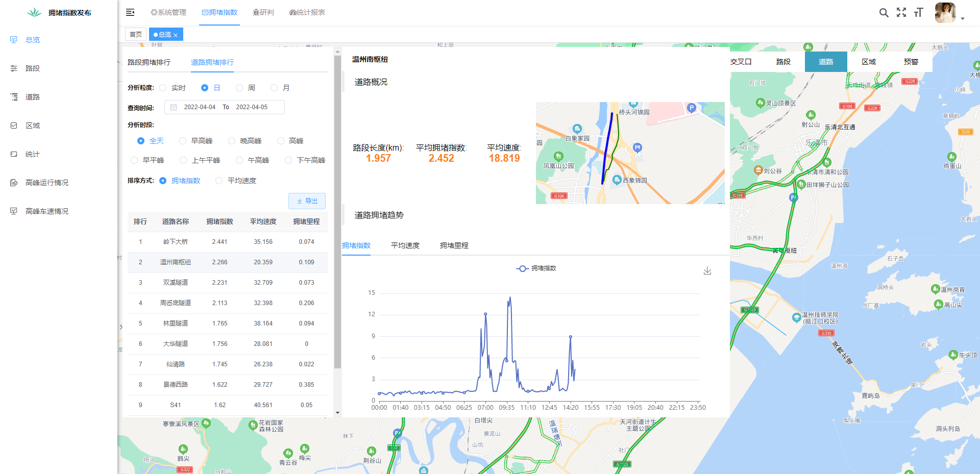Open the font size adjustment icon

(x=918, y=13)
